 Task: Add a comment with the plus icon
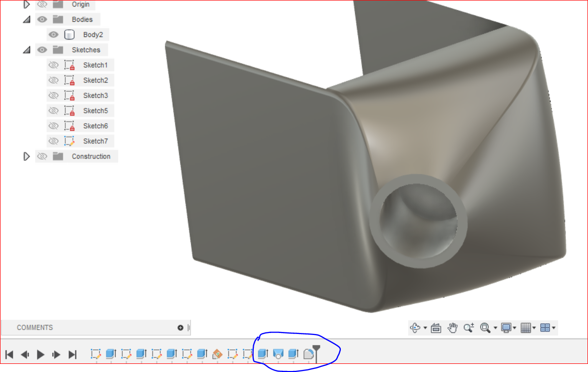click(x=180, y=328)
